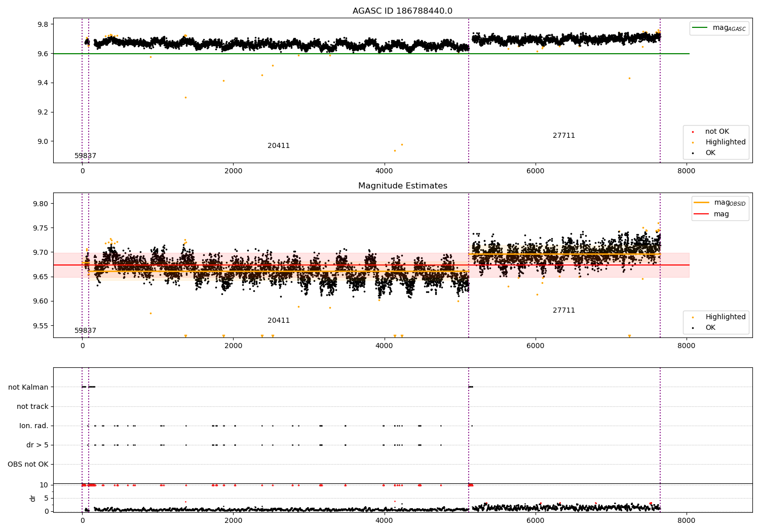Click the '20411' annotation in the Magnitude Estimates panel
The width and height of the screenshot is (760, 532).
pyautogui.click(x=279, y=320)
